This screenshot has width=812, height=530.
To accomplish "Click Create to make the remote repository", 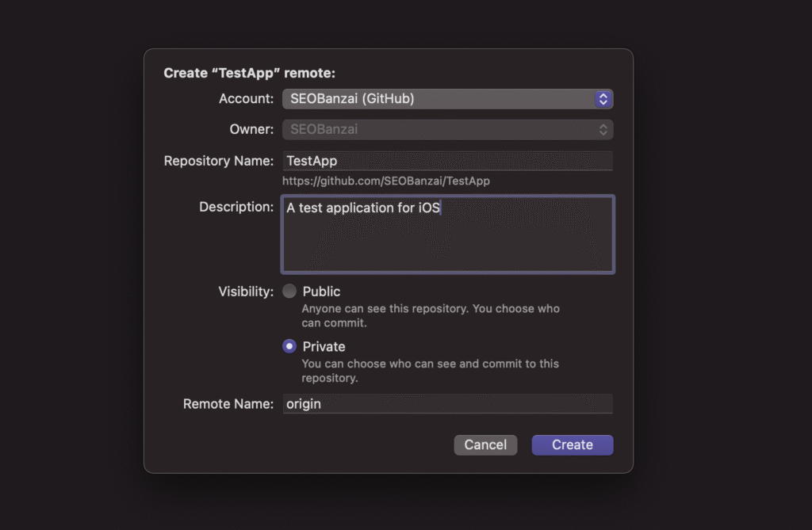I will (573, 445).
